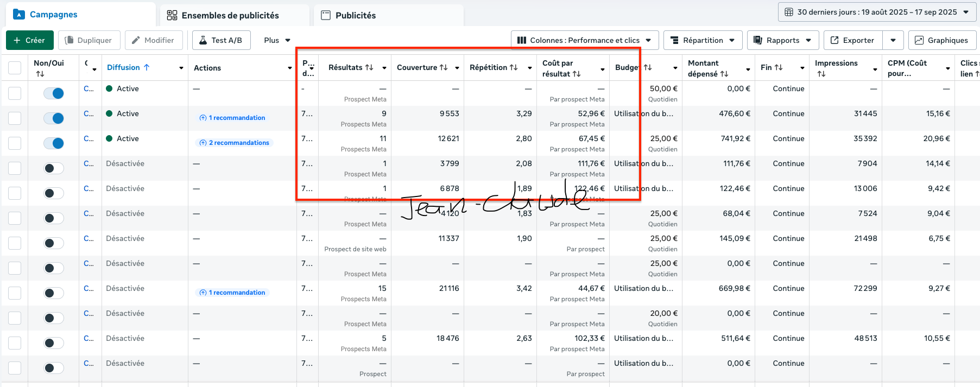Click the 18 476 coverage cell
This screenshot has width=980, height=387.
click(448, 338)
